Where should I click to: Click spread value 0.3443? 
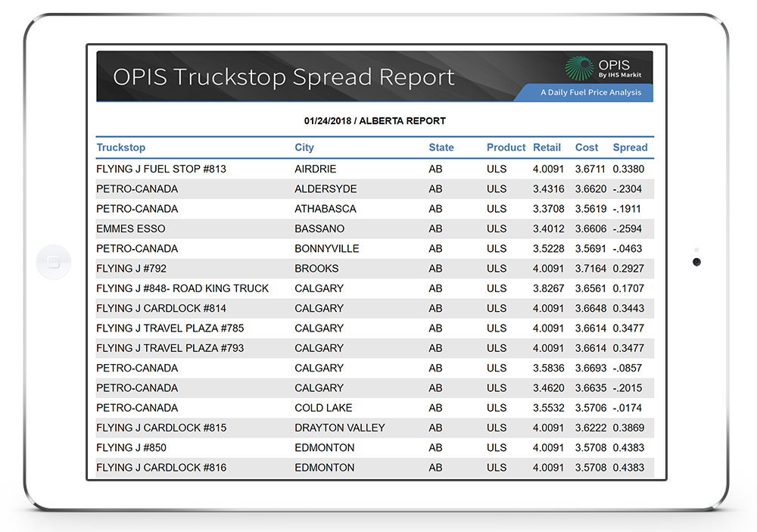click(628, 308)
